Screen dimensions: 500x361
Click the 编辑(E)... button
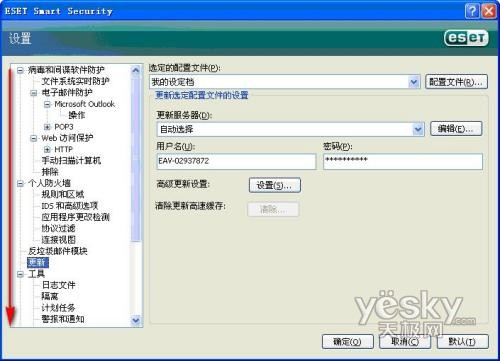456,129
